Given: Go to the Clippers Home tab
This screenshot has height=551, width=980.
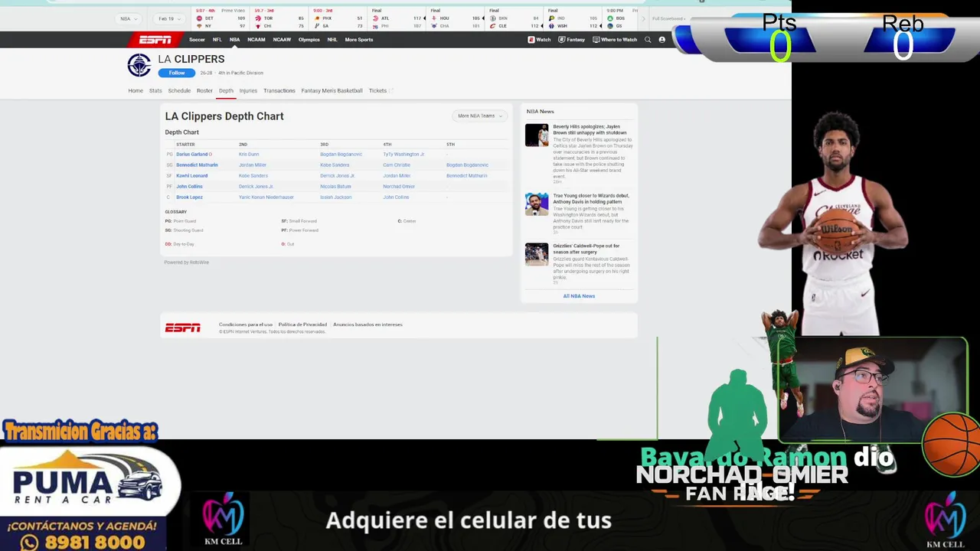Looking at the screenshot, I should [136, 90].
